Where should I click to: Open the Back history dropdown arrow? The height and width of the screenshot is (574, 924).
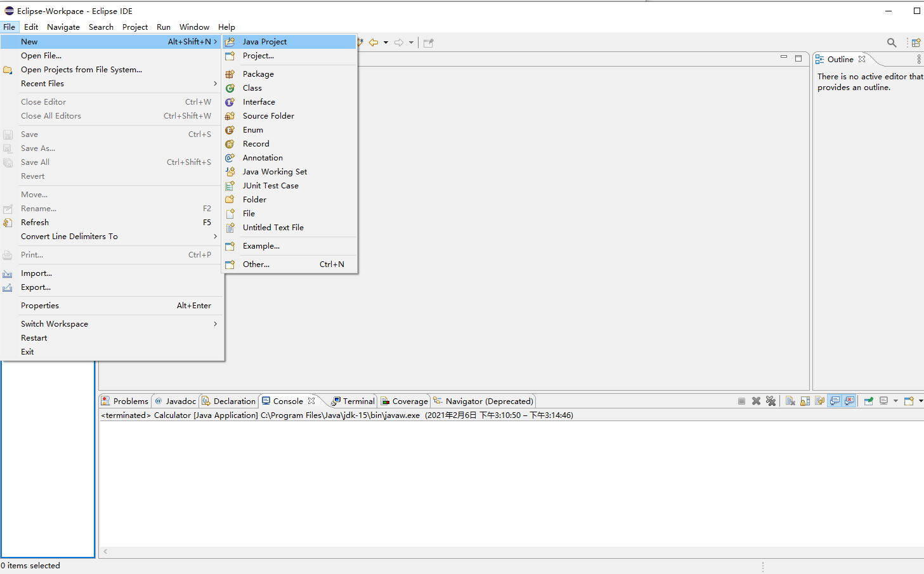[386, 42]
